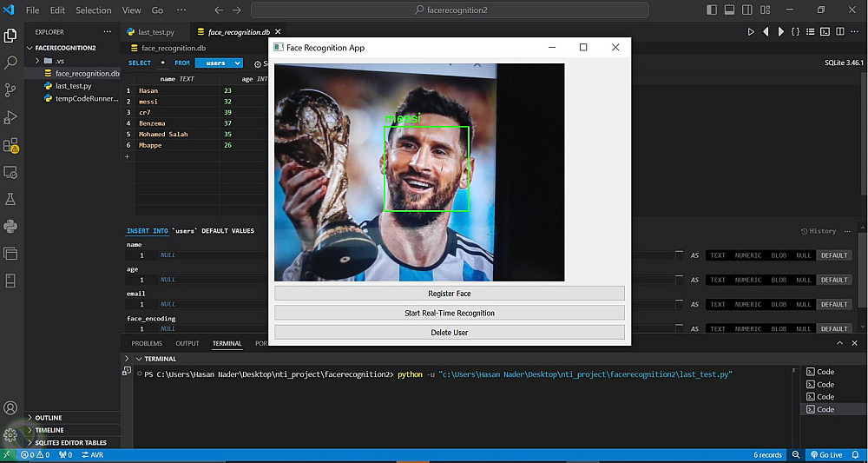Open last_test.py in the Explorer tree
This screenshot has width=868, height=463.
pyautogui.click(x=74, y=86)
